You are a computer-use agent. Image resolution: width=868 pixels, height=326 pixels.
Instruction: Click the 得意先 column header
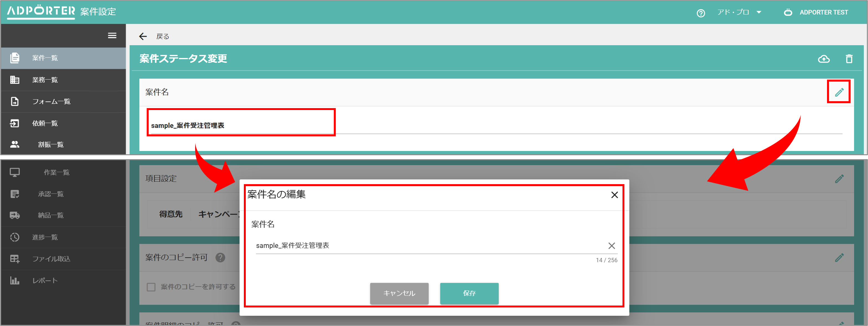(x=171, y=214)
